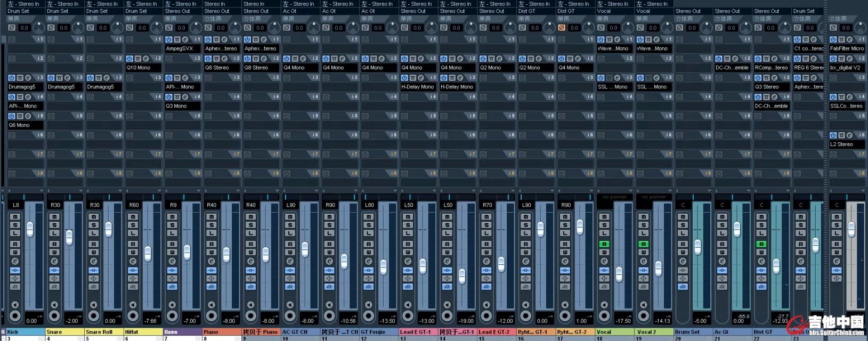Power off the L2 Stereo insert on master
Viewport: 868px width, 341px height.
833,135
